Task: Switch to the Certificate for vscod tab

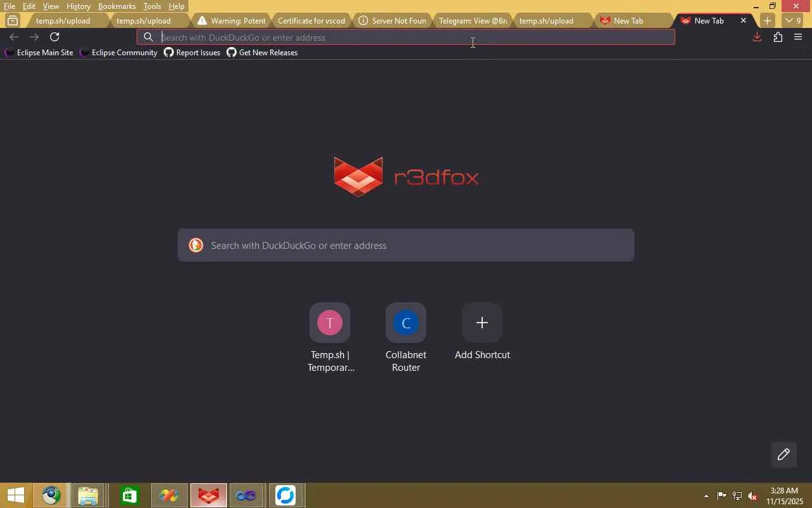Action: (x=311, y=20)
